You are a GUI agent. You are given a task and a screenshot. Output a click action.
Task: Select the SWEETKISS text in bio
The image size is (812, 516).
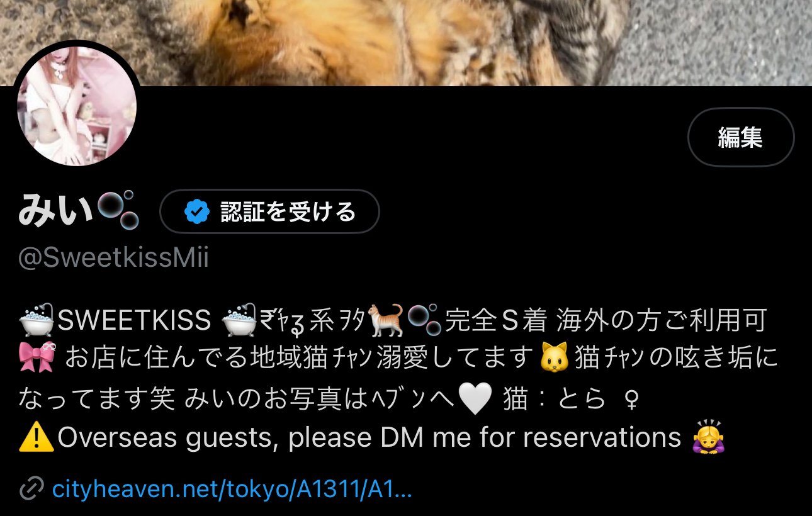pyautogui.click(x=134, y=321)
